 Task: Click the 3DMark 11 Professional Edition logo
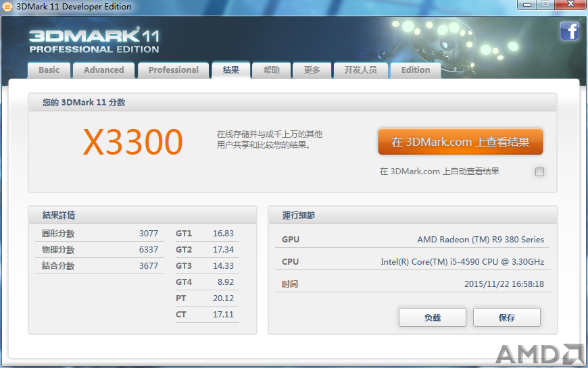tap(94, 41)
